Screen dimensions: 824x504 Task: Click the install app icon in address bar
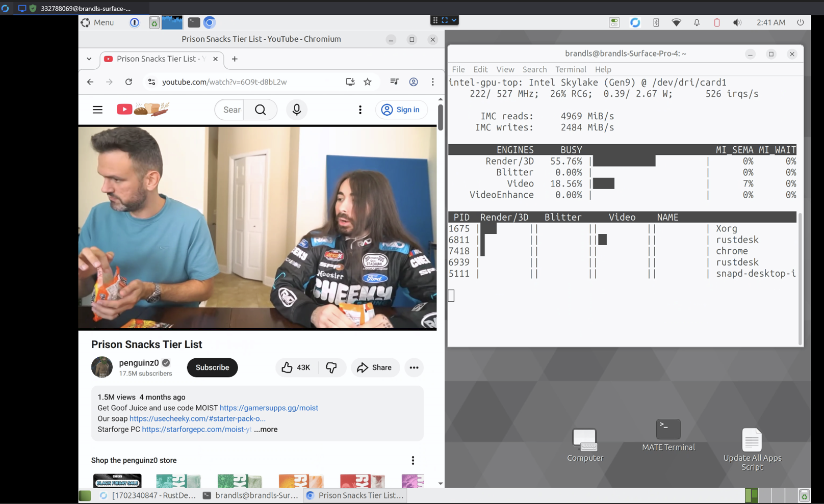point(350,82)
